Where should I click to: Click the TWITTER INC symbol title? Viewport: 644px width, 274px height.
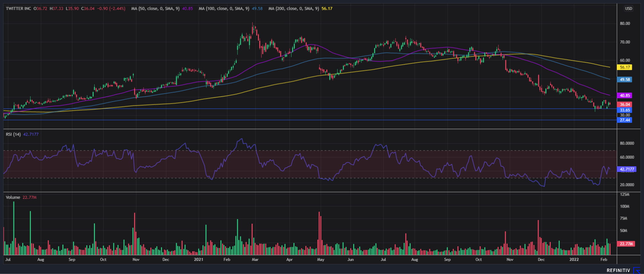(x=18, y=8)
